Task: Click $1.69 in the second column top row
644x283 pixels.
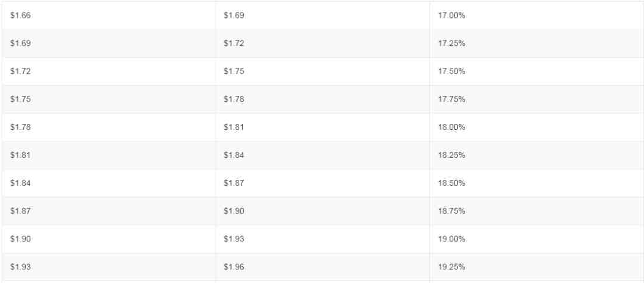Action: coord(234,15)
